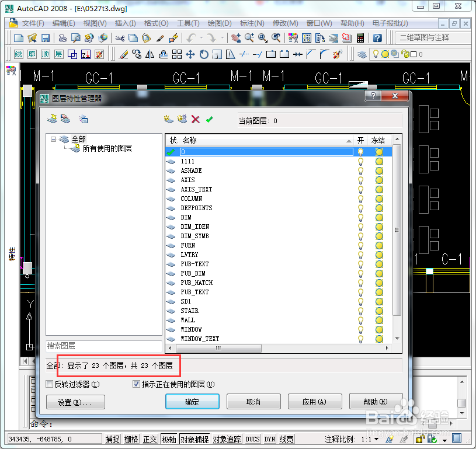This screenshot has height=449, width=476.
Task: Click the Redo dropdown arrow
Action: tap(223, 38)
